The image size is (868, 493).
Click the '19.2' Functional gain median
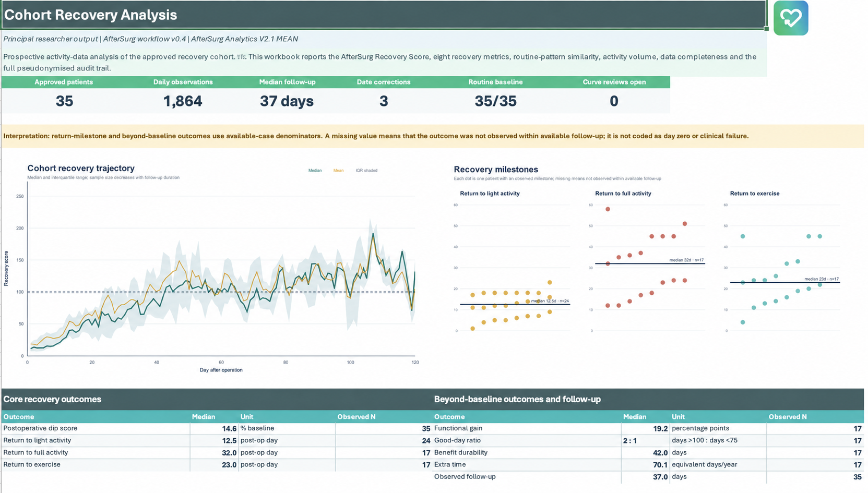[x=646, y=428]
